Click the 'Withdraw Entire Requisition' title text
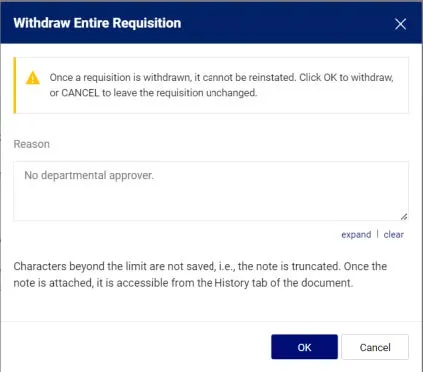423x372 pixels. (97, 23)
